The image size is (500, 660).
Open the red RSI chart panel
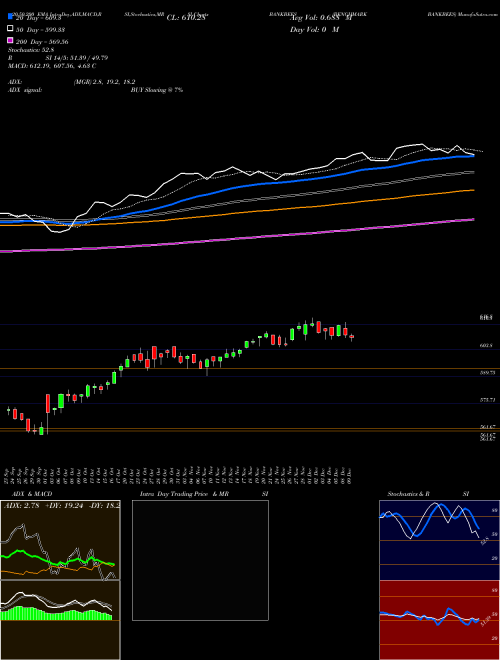[439, 620]
